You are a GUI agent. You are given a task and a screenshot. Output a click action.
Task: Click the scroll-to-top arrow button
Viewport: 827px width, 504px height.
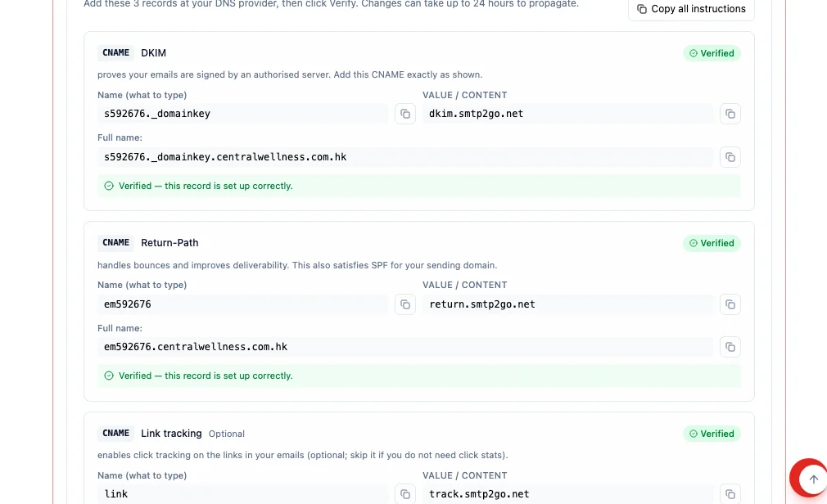(813, 479)
